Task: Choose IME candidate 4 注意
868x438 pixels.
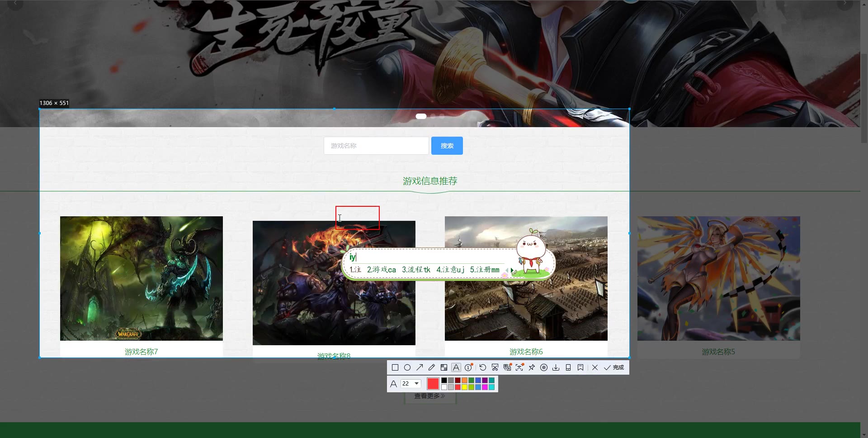Action: tap(451, 270)
